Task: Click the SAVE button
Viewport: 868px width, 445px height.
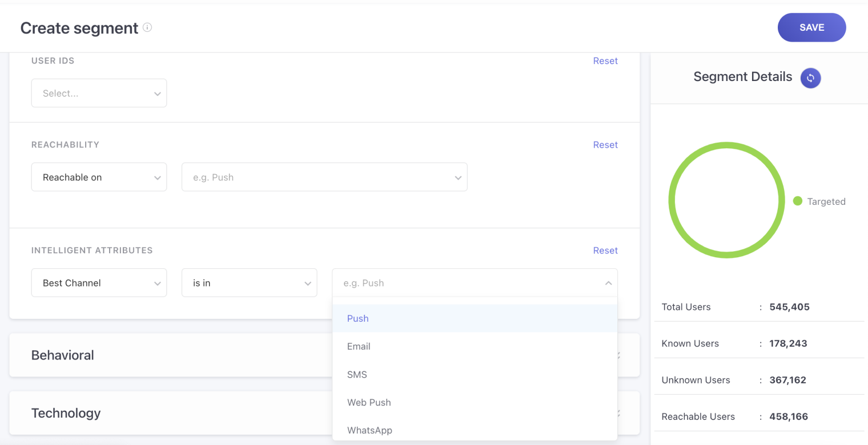Action: tap(811, 27)
